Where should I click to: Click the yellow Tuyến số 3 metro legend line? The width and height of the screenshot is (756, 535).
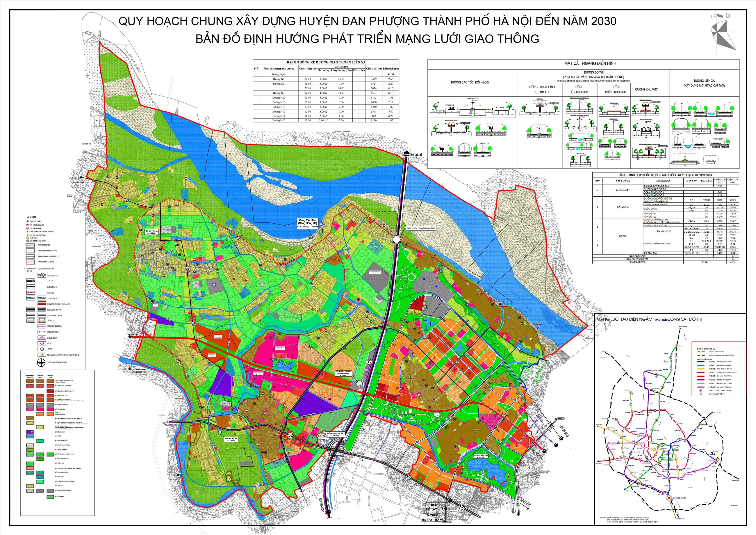701,369
